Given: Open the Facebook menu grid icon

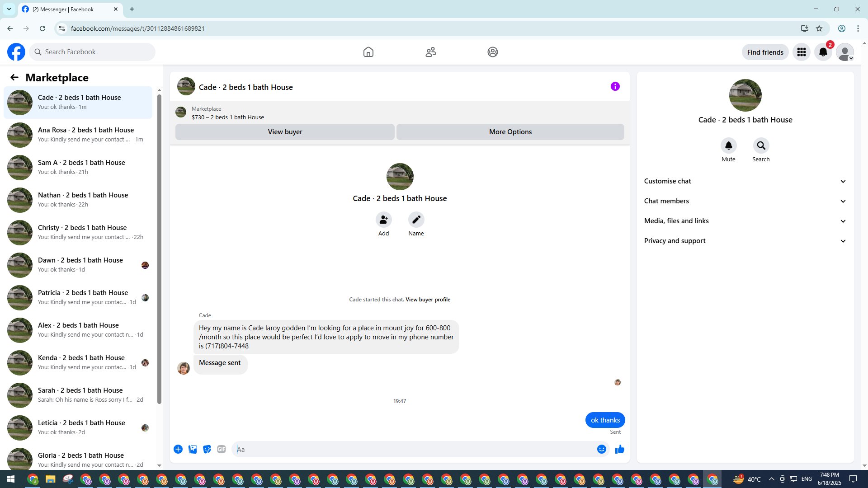Looking at the screenshot, I should (x=802, y=52).
